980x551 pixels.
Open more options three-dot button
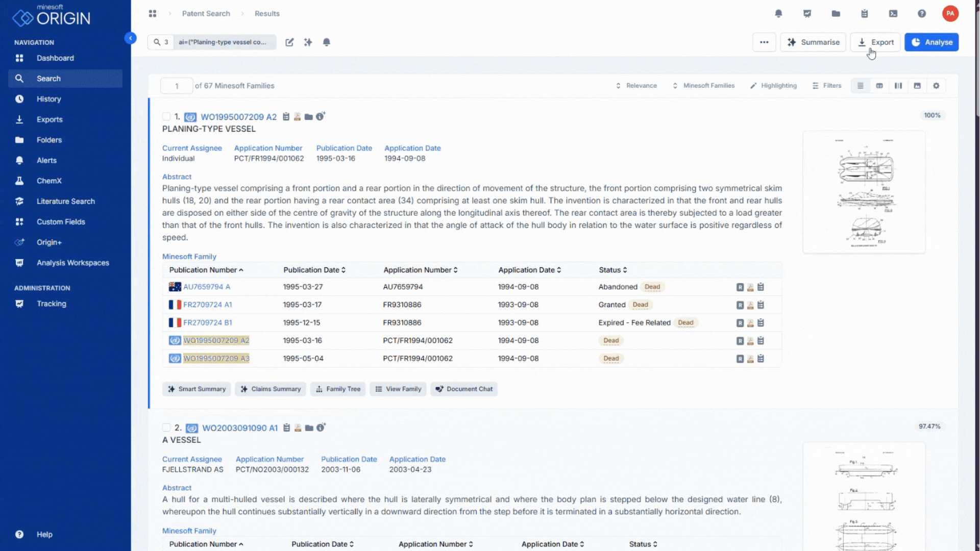click(x=764, y=42)
